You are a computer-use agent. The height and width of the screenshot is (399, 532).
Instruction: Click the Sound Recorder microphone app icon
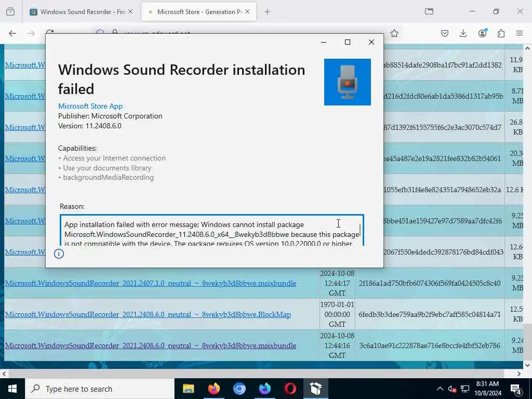point(348,82)
